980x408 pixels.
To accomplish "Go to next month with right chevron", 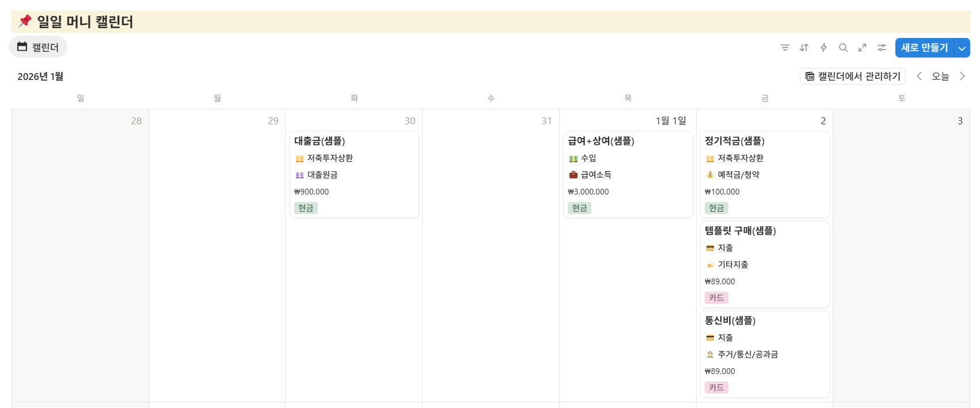I will click(x=962, y=76).
